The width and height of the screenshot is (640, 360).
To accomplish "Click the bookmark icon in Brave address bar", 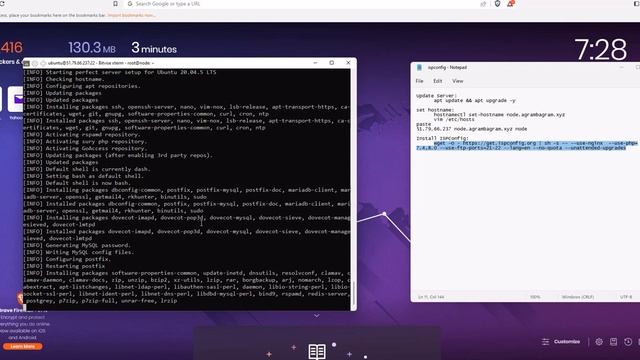I will 116,4.
